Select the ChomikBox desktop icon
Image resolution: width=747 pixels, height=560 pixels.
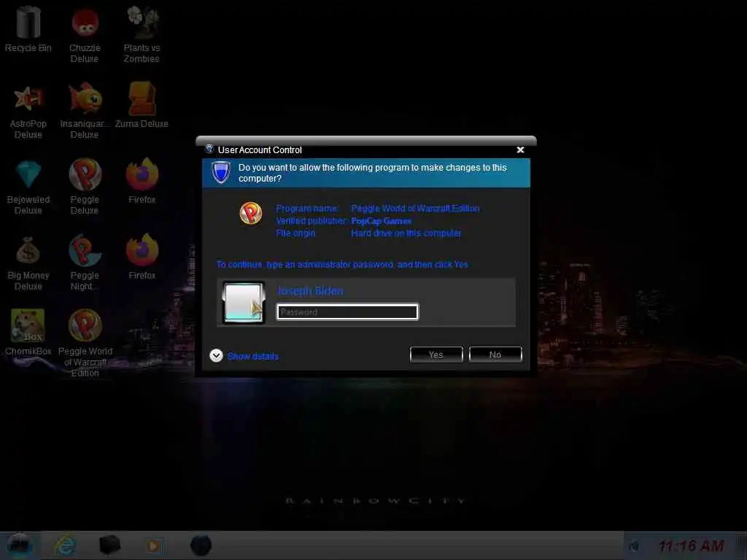click(28, 332)
